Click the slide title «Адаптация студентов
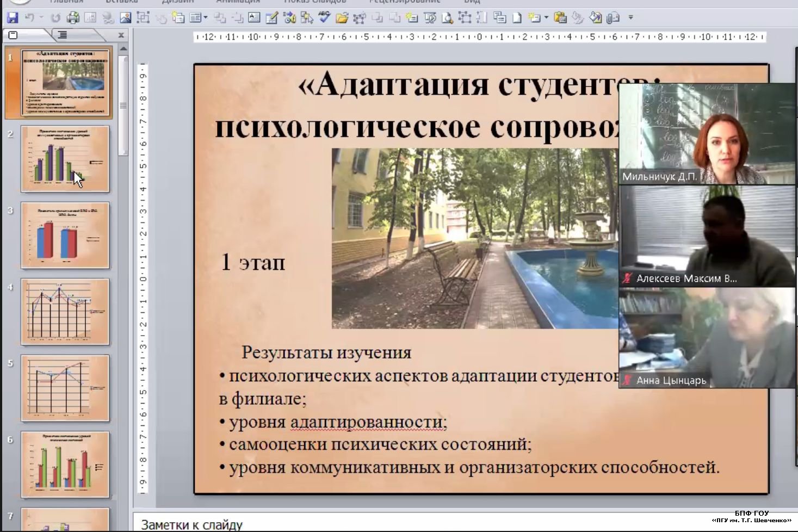 tap(479, 85)
